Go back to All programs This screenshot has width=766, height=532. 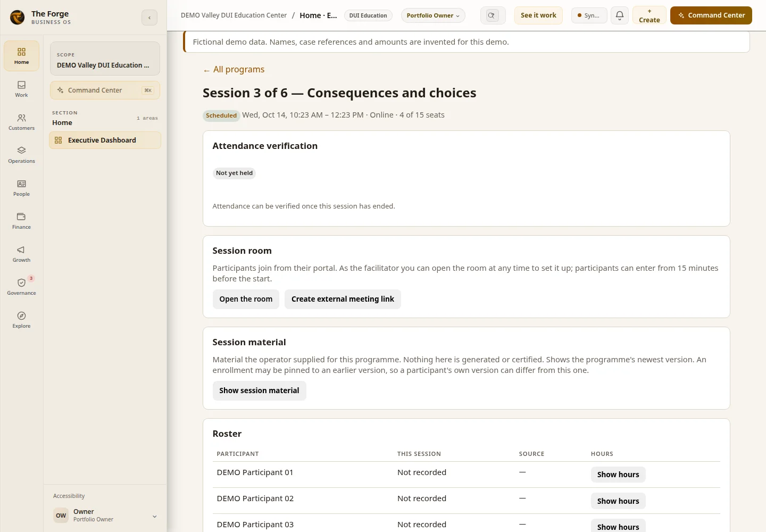(234, 70)
